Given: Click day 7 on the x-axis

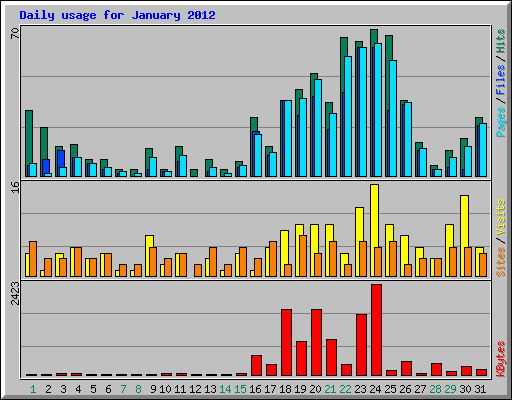Looking at the screenshot, I should coord(123,389).
